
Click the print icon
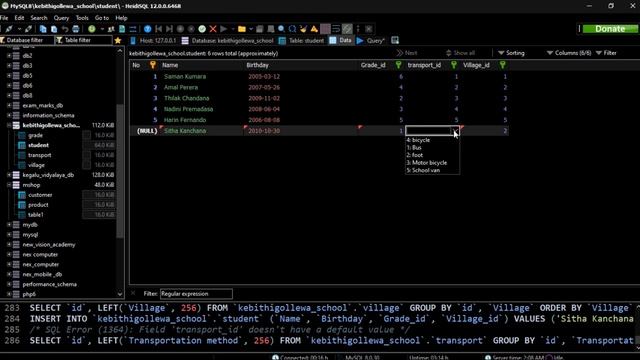pyautogui.click(x=76, y=29)
